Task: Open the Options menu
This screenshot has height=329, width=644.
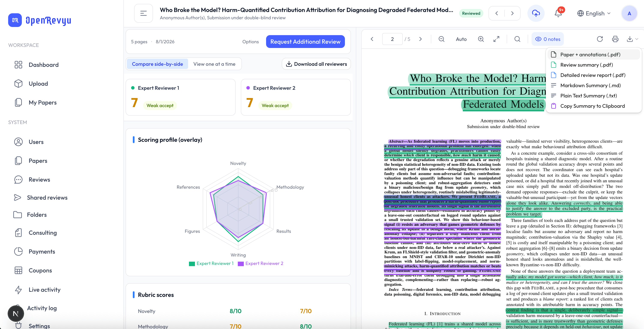Action: (250, 42)
